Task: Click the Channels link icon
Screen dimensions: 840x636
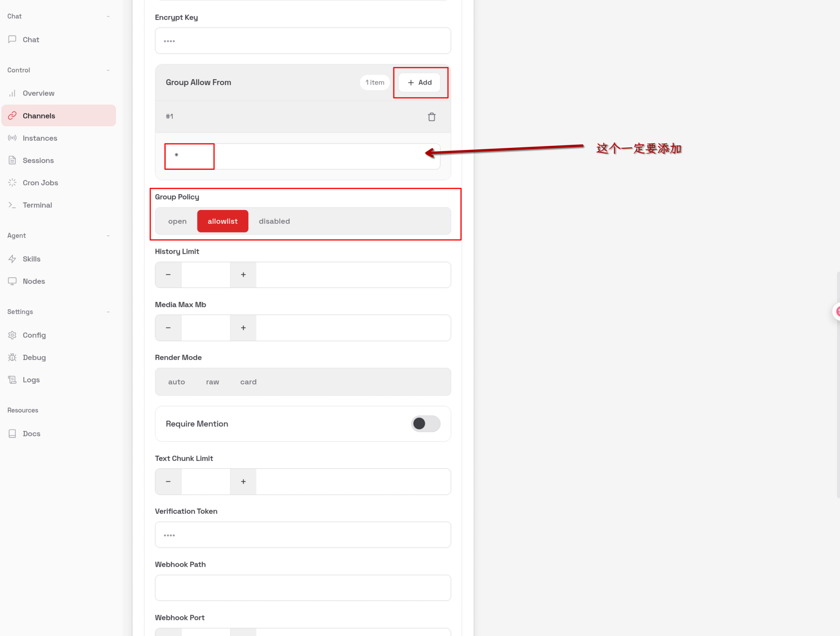Action: [12, 116]
